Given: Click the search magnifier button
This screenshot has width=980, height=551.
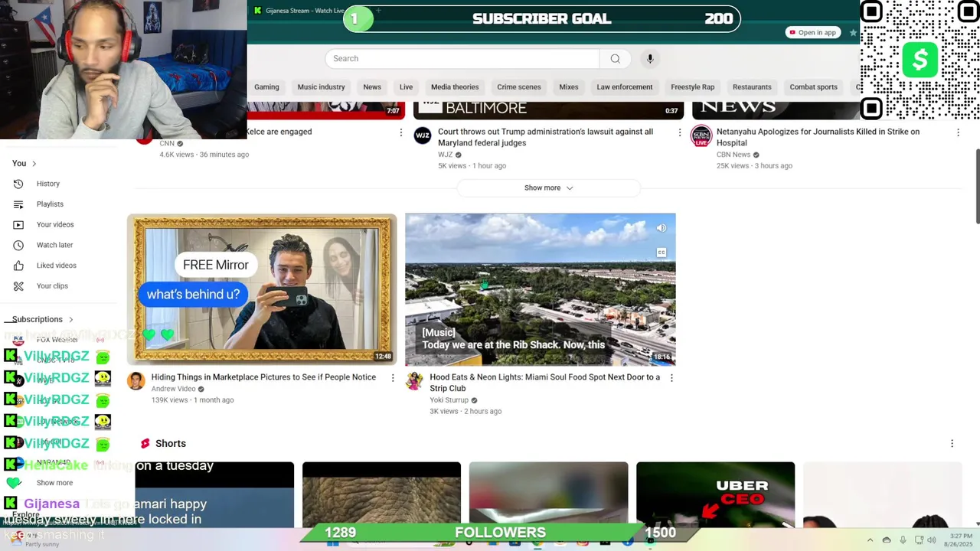Looking at the screenshot, I should point(615,59).
